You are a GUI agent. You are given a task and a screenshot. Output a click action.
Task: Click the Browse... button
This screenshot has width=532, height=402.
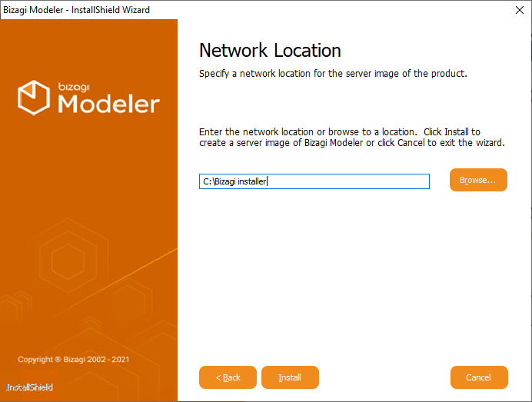478,180
